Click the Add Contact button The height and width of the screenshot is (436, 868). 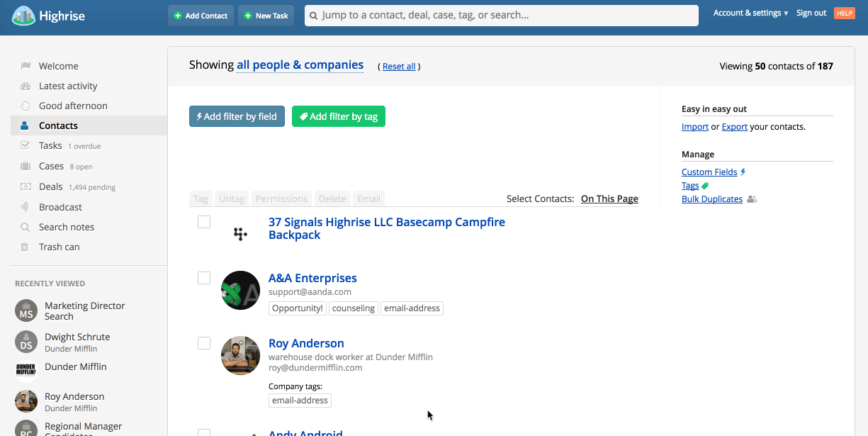201,16
